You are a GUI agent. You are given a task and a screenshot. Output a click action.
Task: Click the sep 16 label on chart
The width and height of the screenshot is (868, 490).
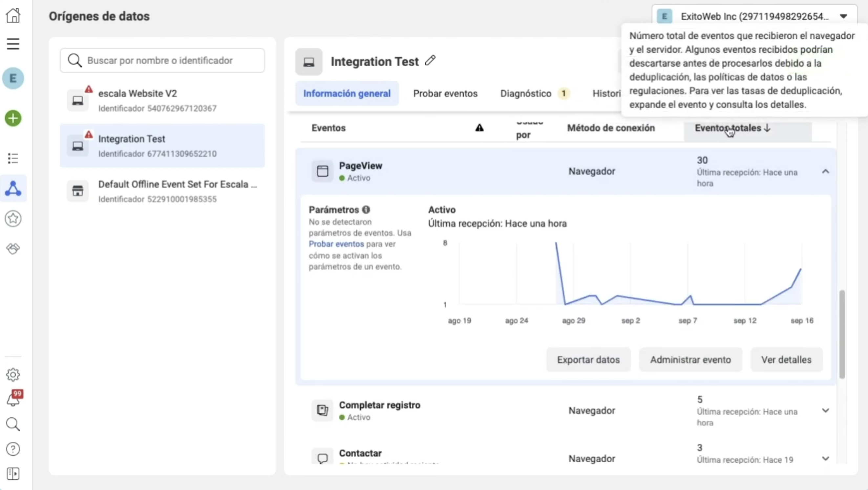(x=802, y=321)
